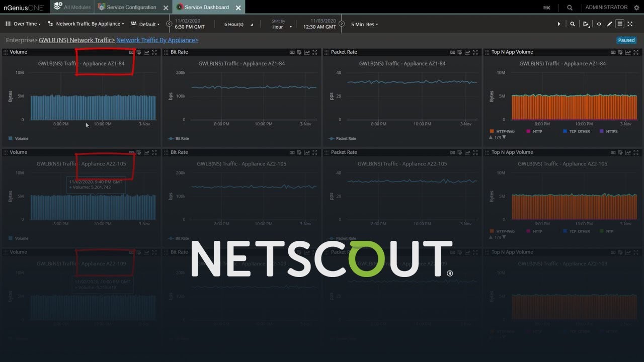Screen dimensions: 644x362
Task: Click settings icon on AZ1-84 Top N App Volume
Action: 621,52
